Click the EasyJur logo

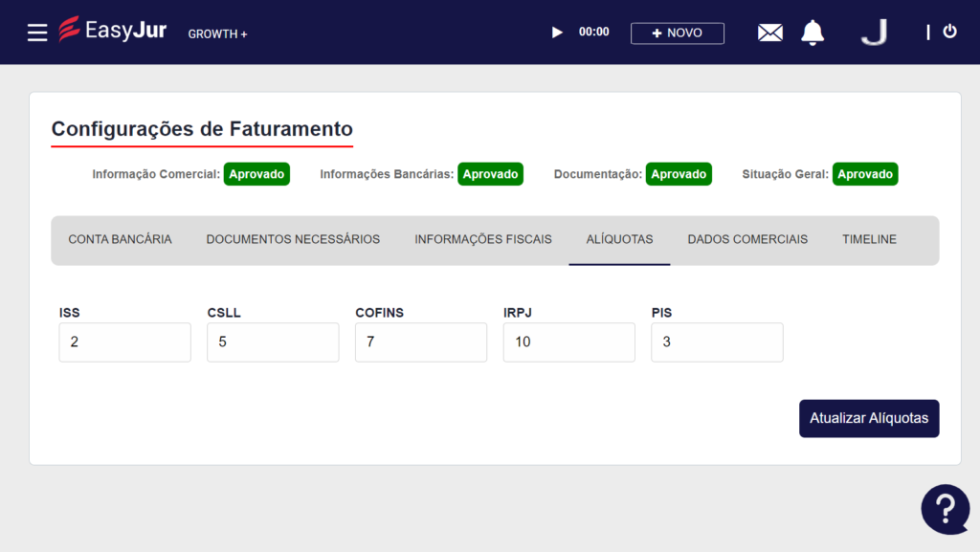point(113,30)
